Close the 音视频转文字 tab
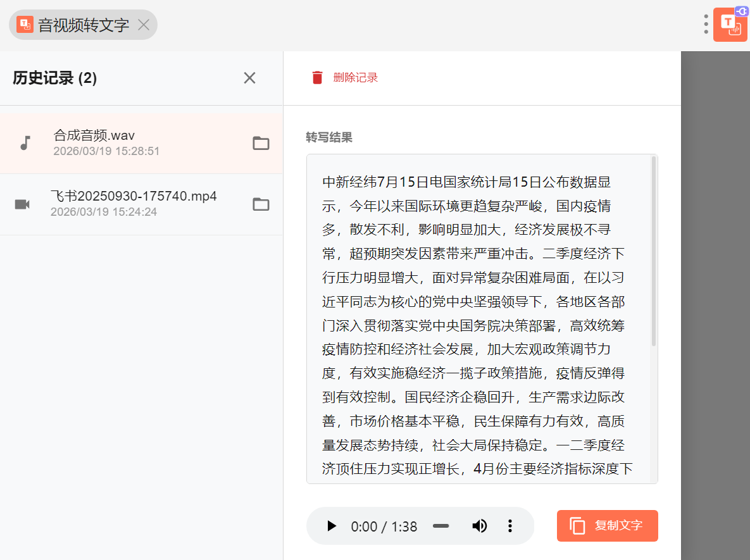Viewport: 750px width, 560px height. pyautogui.click(x=144, y=25)
